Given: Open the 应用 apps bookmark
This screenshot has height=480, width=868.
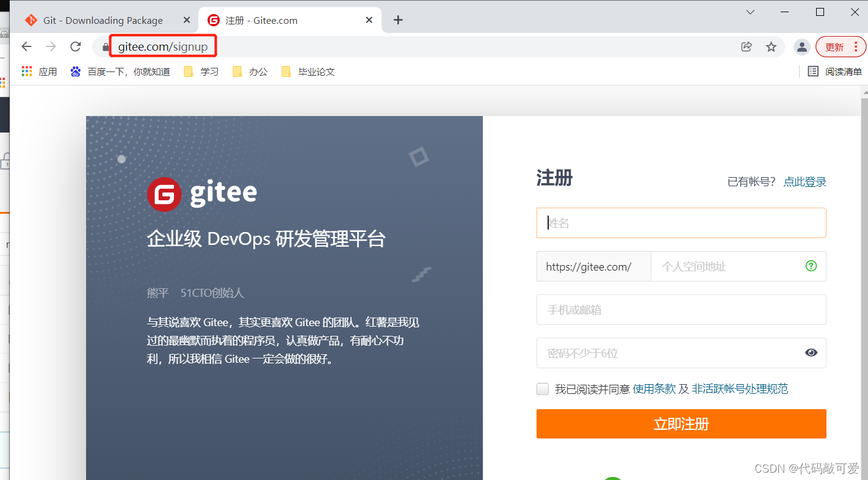Looking at the screenshot, I should coord(39,71).
